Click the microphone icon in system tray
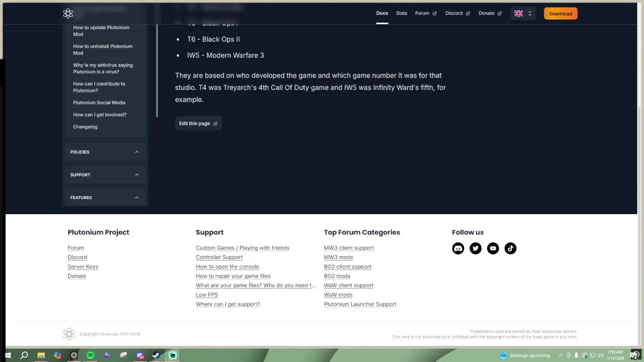Image resolution: width=644 pixels, height=362 pixels. point(577,355)
